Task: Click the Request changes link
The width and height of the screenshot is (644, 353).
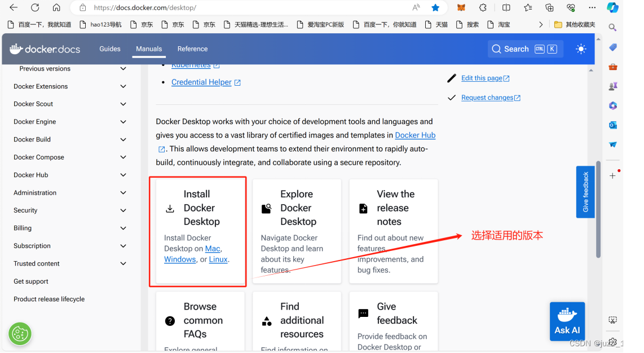Action: [491, 98]
